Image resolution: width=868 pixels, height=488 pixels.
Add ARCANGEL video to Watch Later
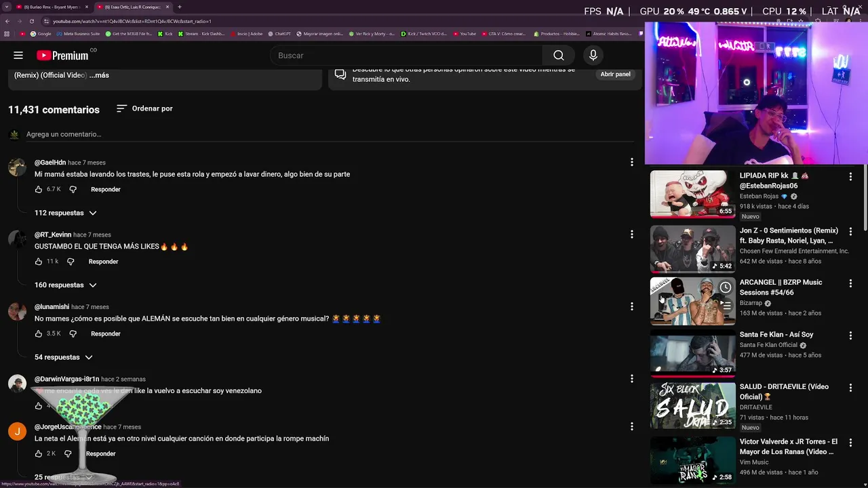pyautogui.click(x=726, y=287)
